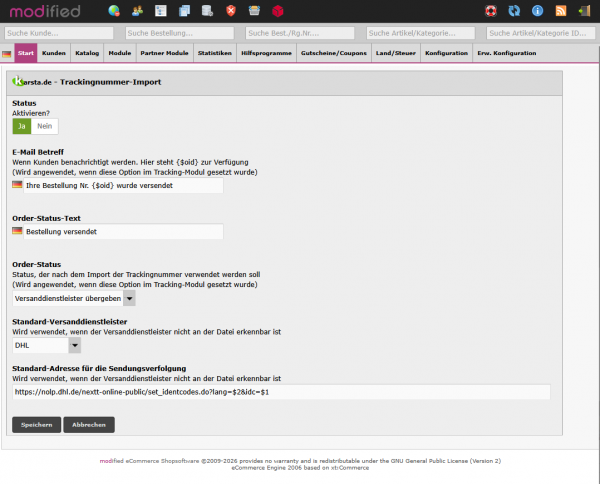Click the lifebuoy support icon

[491, 11]
